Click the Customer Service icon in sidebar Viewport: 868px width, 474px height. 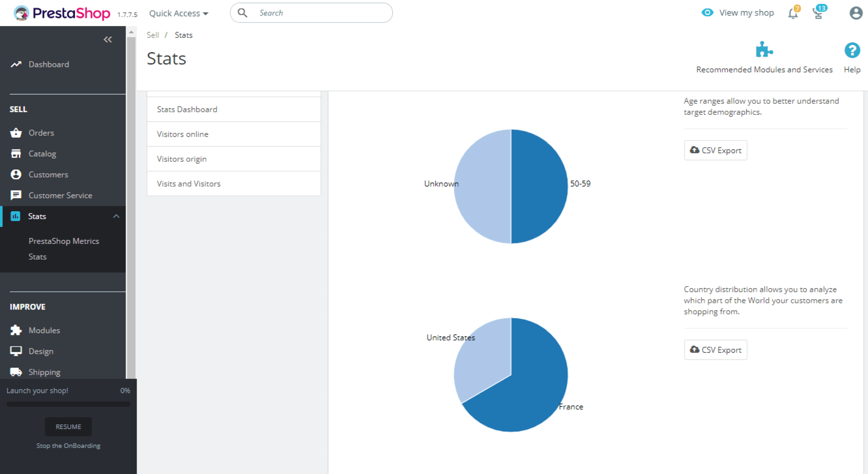(16, 195)
